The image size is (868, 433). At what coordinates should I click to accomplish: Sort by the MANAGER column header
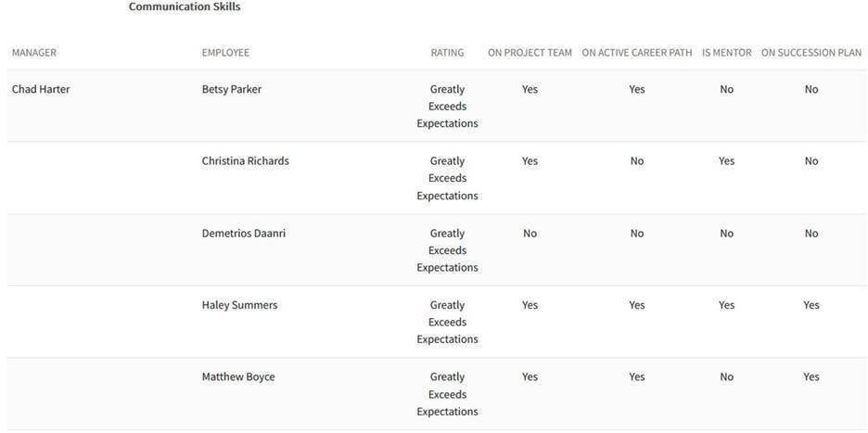(x=34, y=53)
